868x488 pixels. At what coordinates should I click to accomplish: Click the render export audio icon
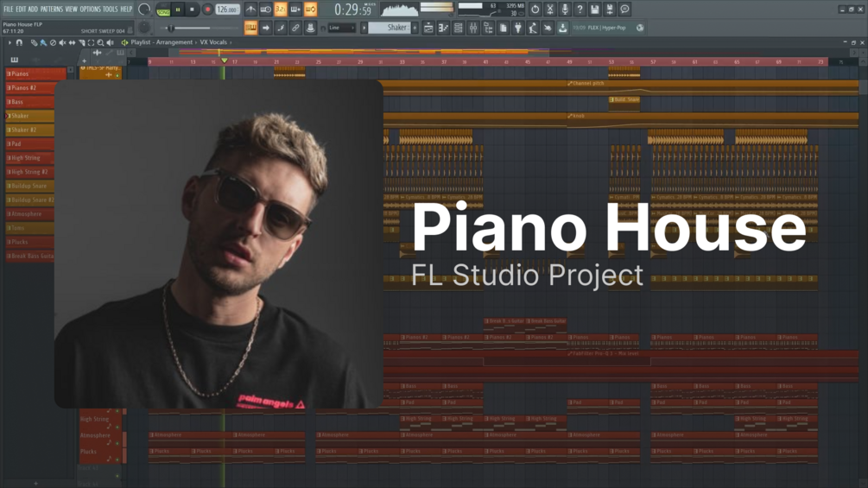point(610,10)
